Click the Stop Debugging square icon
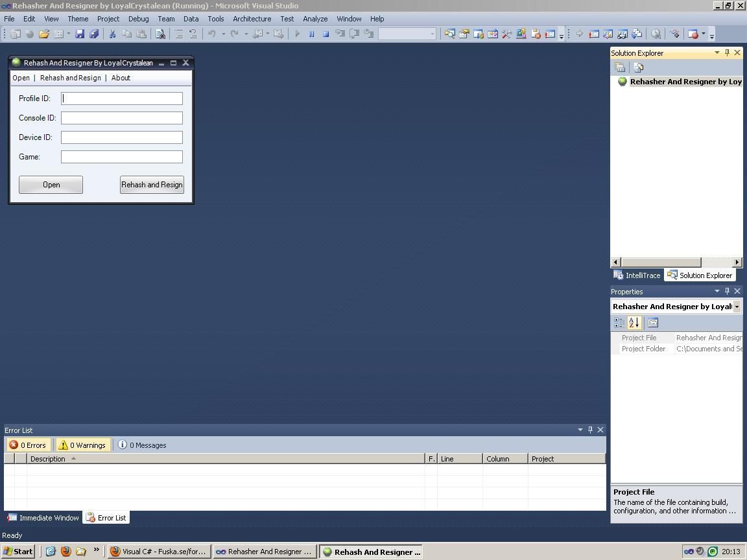This screenshot has width=747, height=560. (326, 34)
